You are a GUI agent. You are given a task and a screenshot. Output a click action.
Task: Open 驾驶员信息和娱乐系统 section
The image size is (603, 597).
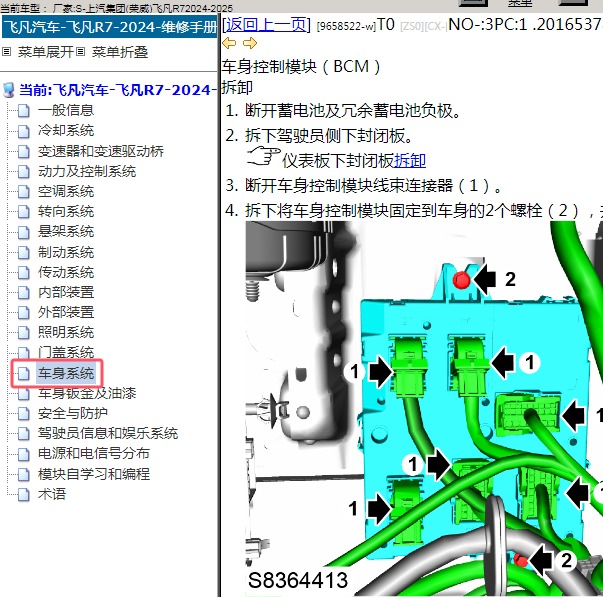[108, 433]
